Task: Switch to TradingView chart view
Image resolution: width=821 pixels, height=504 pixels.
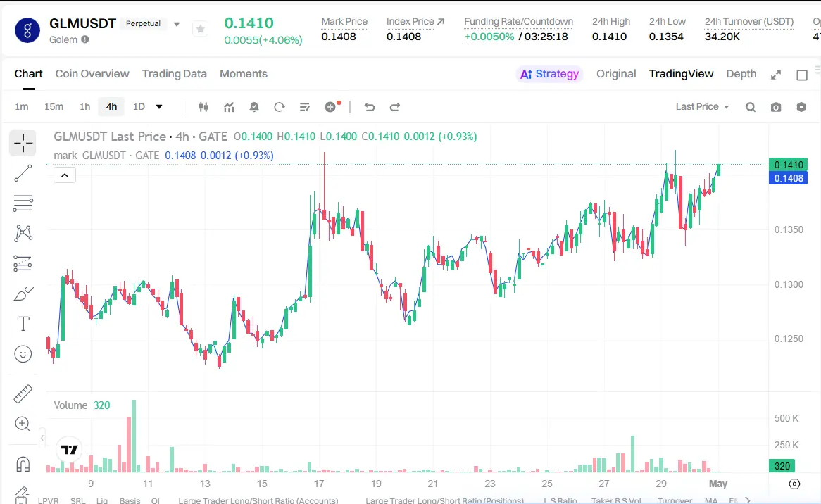Action: (x=681, y=74)
